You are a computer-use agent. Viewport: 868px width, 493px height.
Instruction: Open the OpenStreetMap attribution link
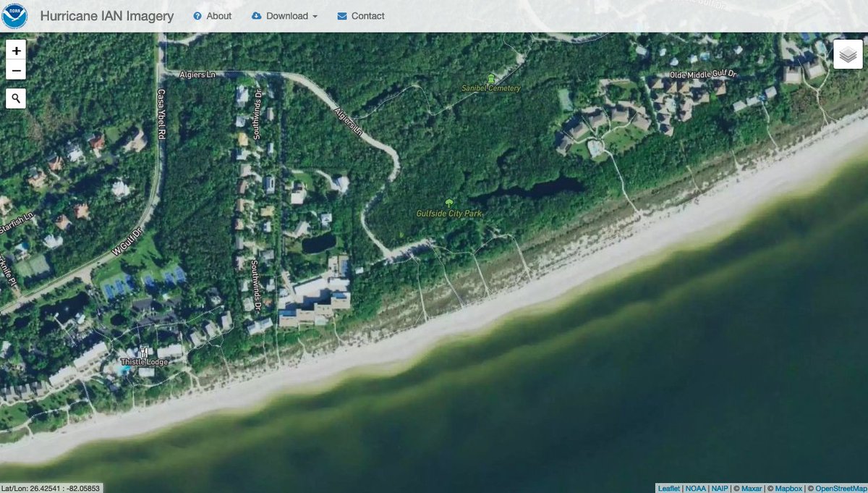pos(840,488)
